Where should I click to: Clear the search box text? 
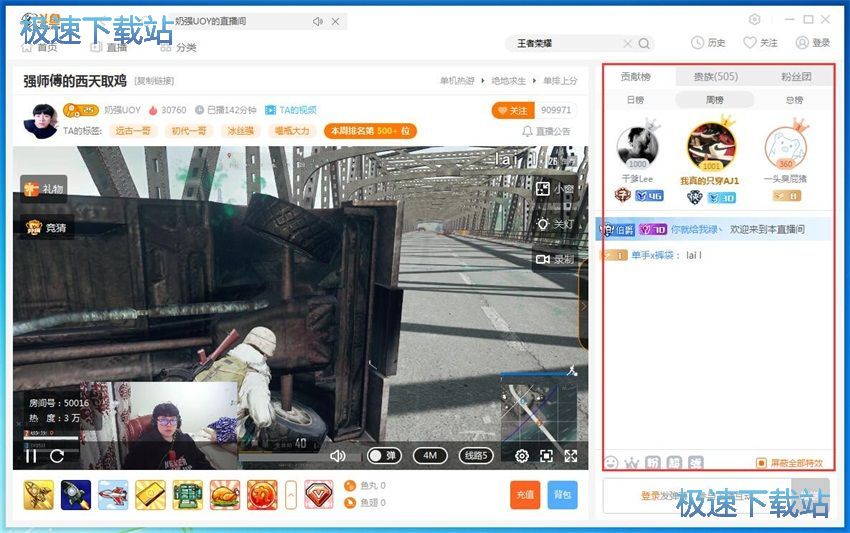click(x=627, y=43)
